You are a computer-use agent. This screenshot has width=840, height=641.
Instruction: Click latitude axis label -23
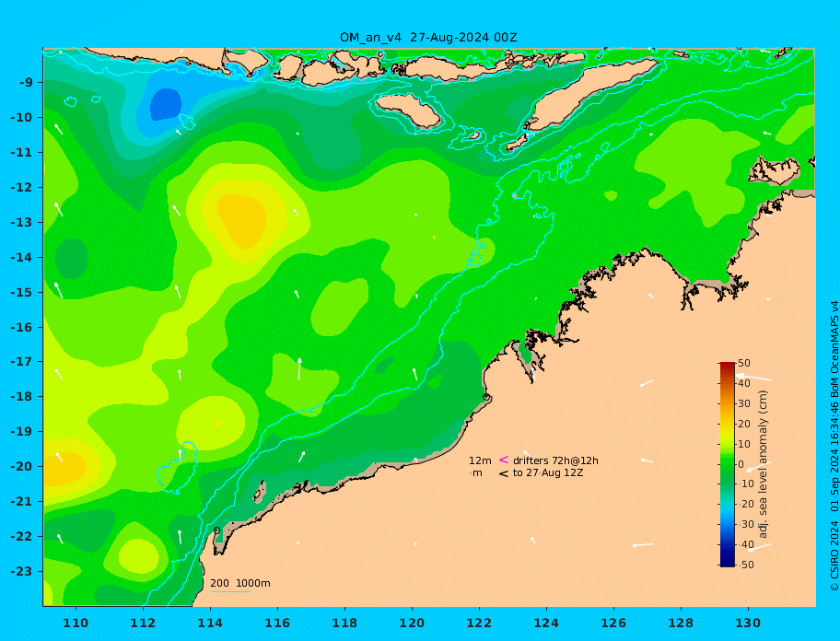pyautogui.click(x=22, y=571)
